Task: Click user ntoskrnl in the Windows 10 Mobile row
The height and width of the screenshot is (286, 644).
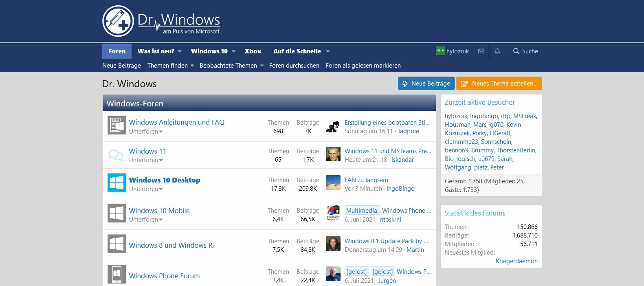Action: pyautogui.click(x=391, y=220)
